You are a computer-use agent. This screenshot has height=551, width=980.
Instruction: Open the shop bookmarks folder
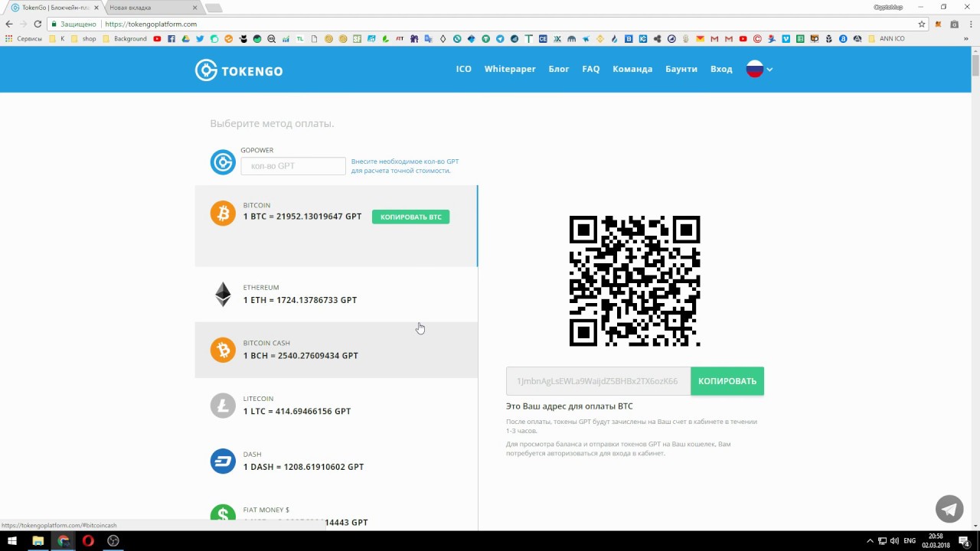(83, 38)
